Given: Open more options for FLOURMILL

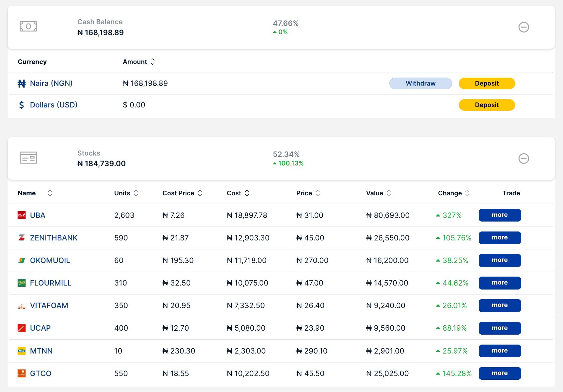Looking at the screenshot, I should click(500, 283).
